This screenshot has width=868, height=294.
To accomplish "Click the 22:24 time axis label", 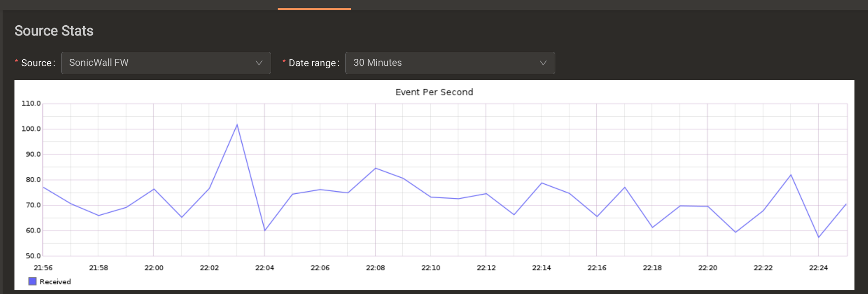I will pos(818,268).
